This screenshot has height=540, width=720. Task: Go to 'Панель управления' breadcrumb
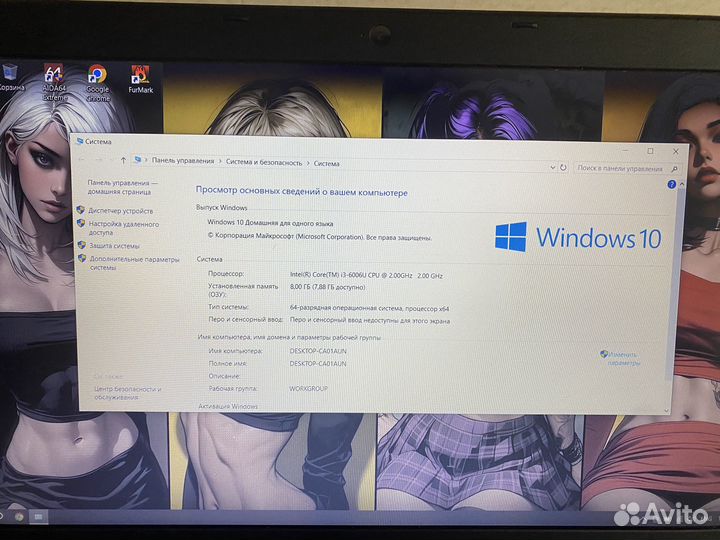tap(183, 161)
